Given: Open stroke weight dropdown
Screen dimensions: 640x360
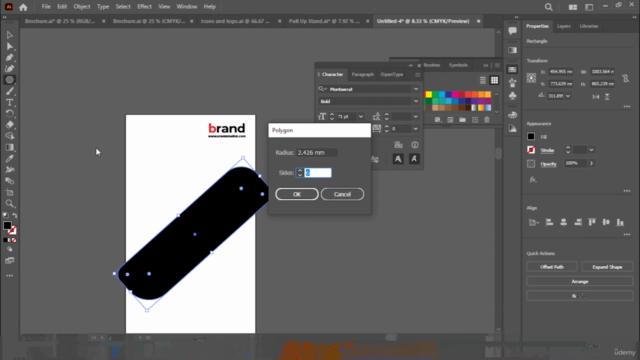Looking at the screenshot, I should coord(591,150).
